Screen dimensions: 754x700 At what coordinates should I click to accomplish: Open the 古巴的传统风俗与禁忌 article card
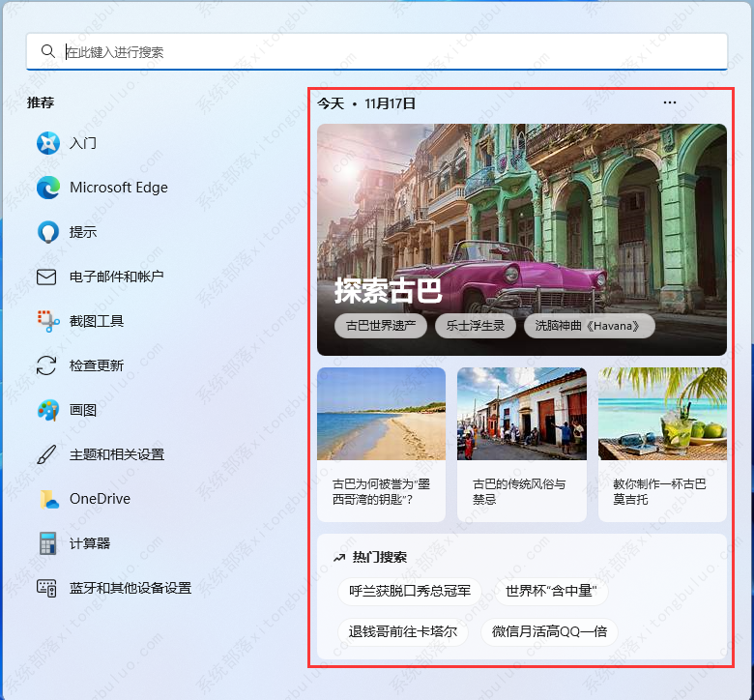(521, 445)
